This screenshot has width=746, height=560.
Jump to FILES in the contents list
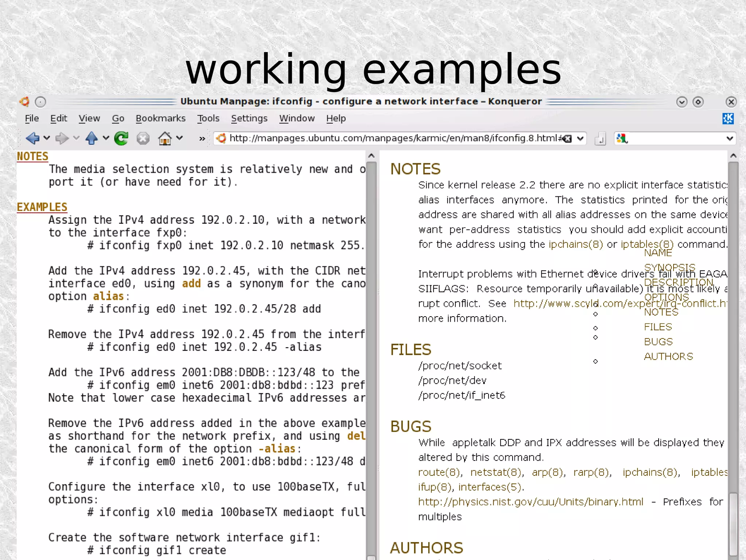click(x=658, y=327)
